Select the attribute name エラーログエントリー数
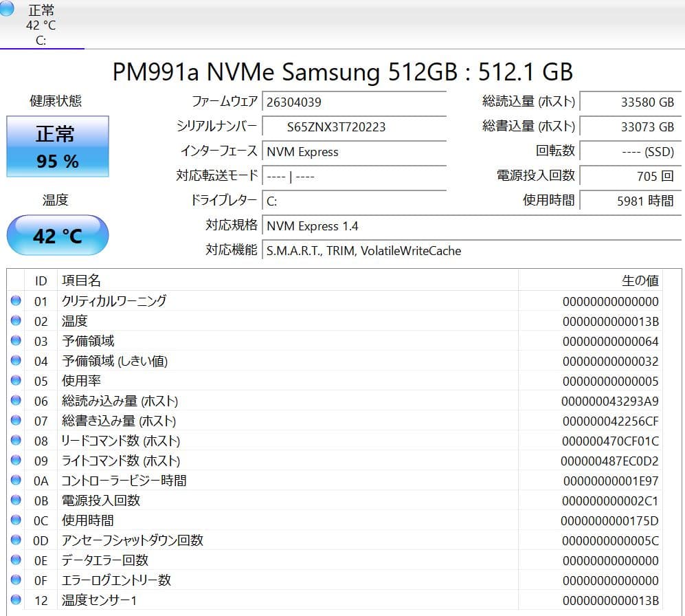The height and width of the screenshot is (616, 685). pyautogui.click(x=116, y=580)
